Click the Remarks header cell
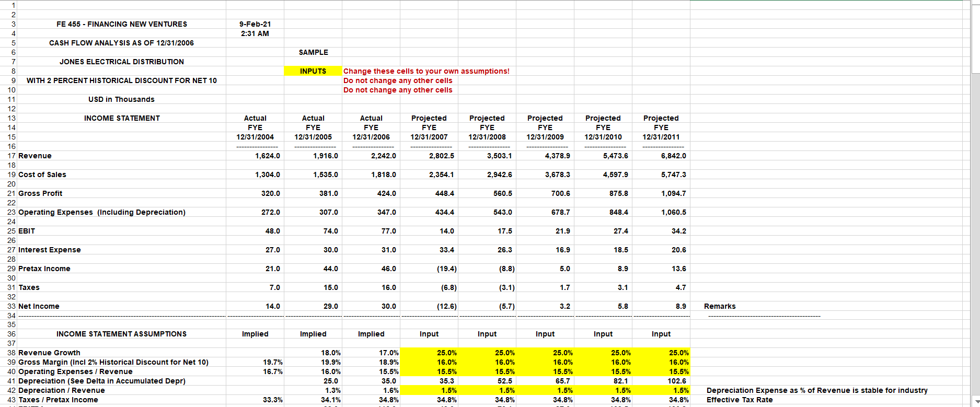The height and width of the screenshot is (407, 980). (x=720, y=306)
